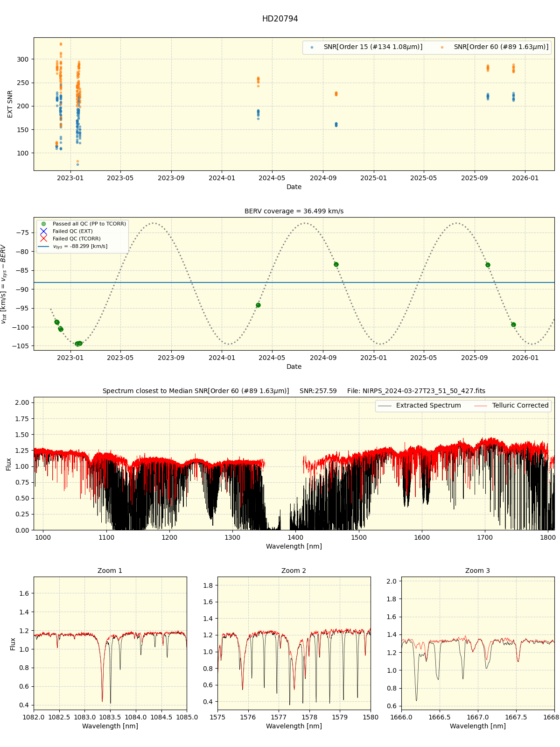Image resolution: width=560 pixels, height=747 pixels.
Task: Click the 1667.0 tick label in Zoom 3
Action: coord(478,717)
